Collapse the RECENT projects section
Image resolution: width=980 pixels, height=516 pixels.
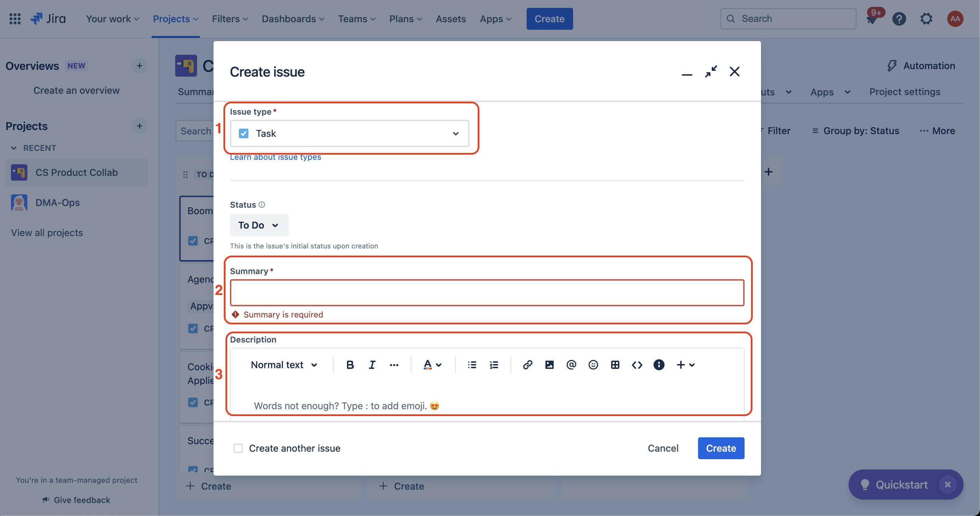coord(14,148)
